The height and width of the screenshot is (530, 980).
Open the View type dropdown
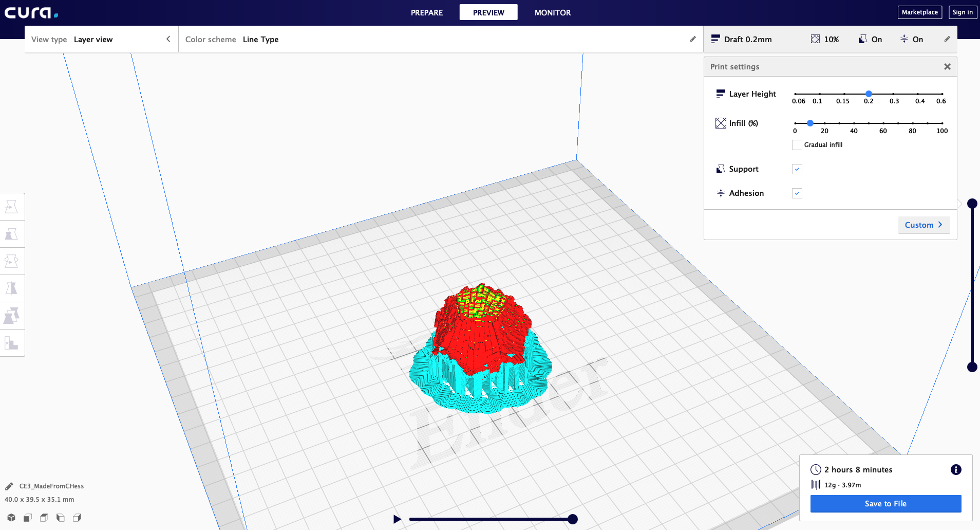pyautogui.click(x=101, y=39)
